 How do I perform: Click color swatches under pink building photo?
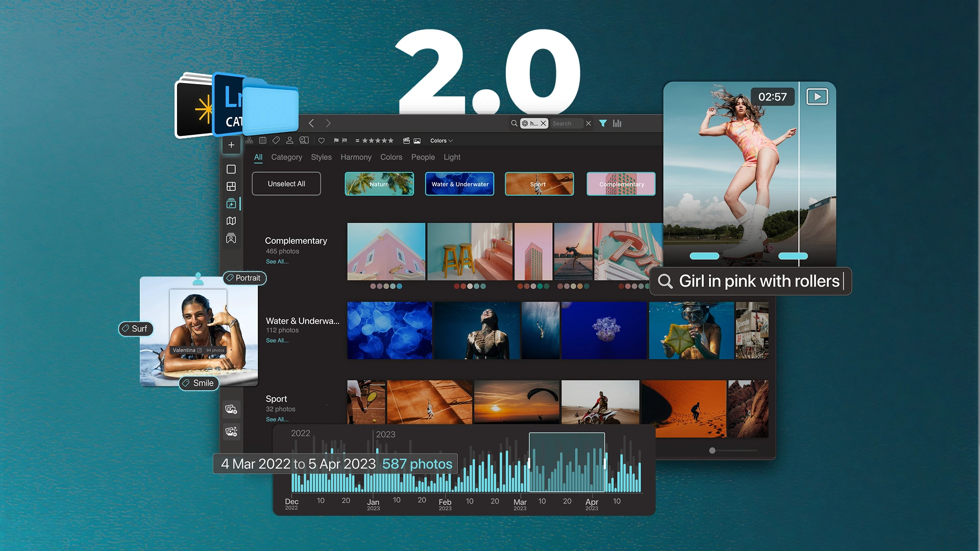[386, 286]
